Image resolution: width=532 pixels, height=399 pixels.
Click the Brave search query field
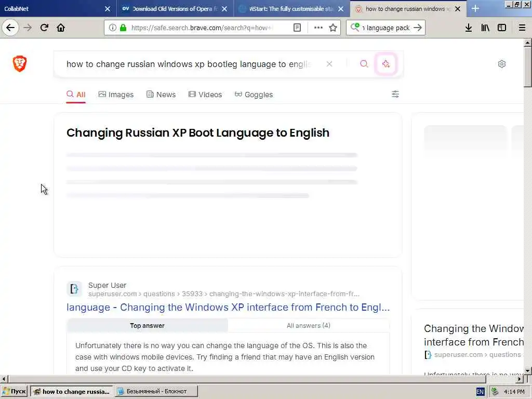point(189,64)
